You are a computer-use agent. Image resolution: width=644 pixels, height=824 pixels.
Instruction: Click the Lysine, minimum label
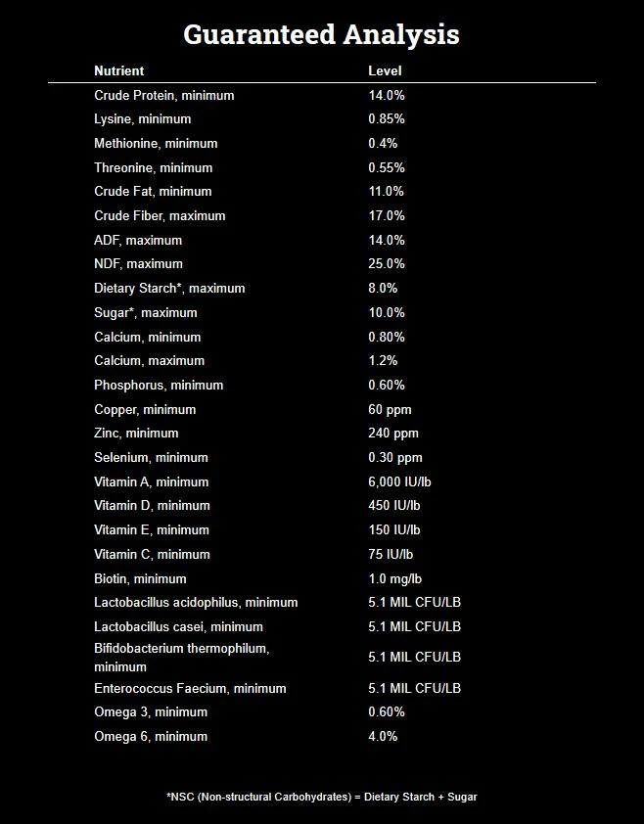tap(143, 118)
